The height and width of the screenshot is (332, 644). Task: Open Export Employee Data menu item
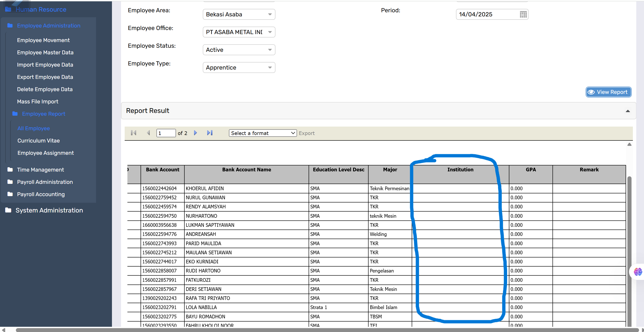(45, 77)
